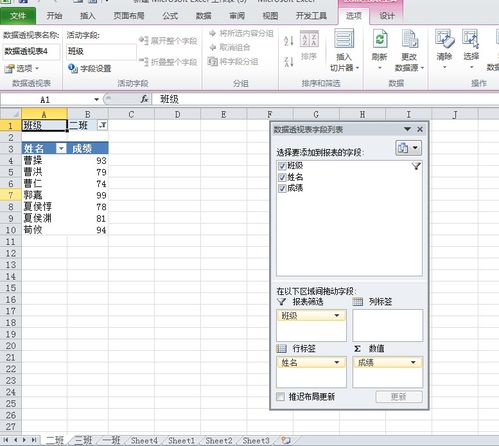Open the 三班 worksheet tab
The width and height of the screenshot is (499, 446).
point(83,440)
